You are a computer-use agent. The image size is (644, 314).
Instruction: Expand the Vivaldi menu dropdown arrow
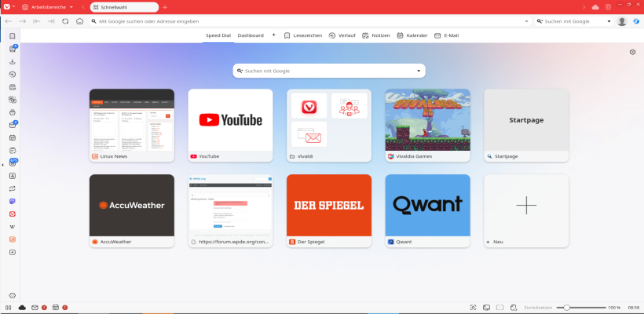[13, 7]
